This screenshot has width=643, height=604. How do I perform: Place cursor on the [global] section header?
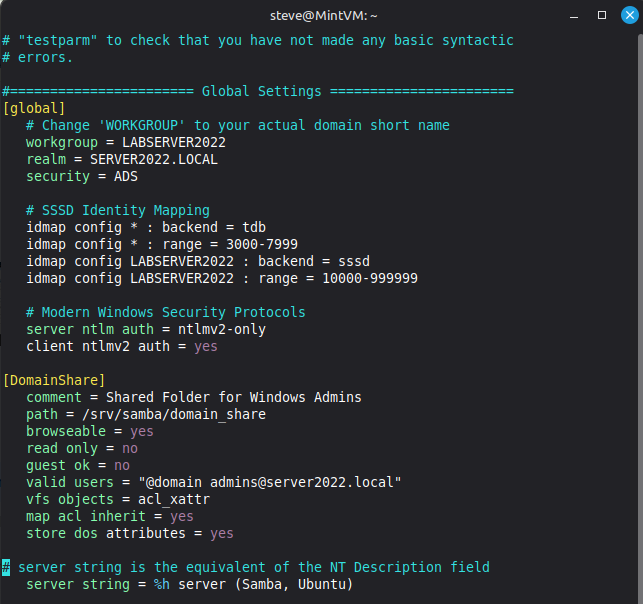(x=34, y=108)
